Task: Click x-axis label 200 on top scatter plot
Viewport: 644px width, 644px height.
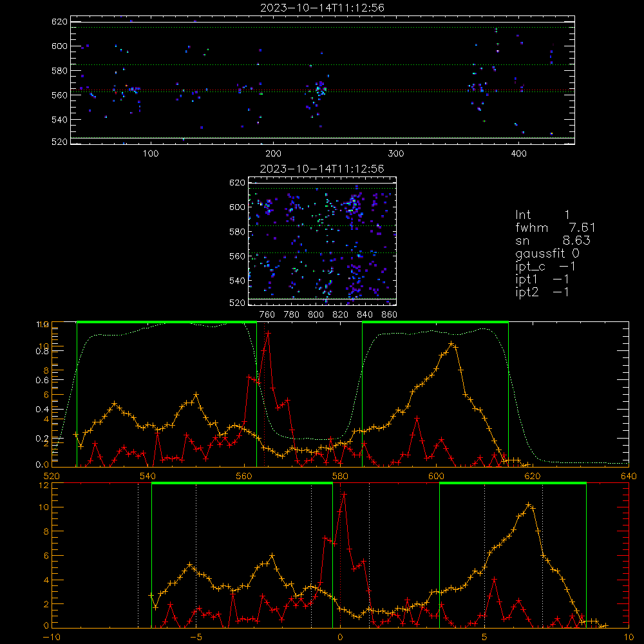Action: coord(273,154)
